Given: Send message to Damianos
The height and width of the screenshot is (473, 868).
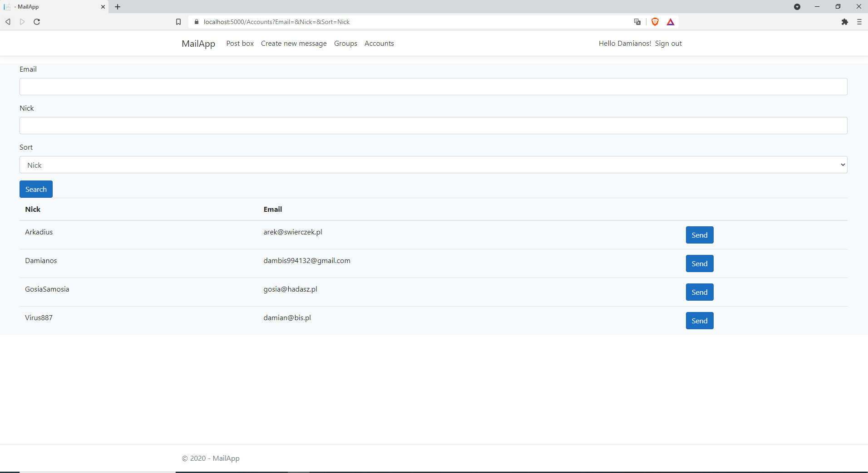Looking at the screenshot, I should 700,263.
